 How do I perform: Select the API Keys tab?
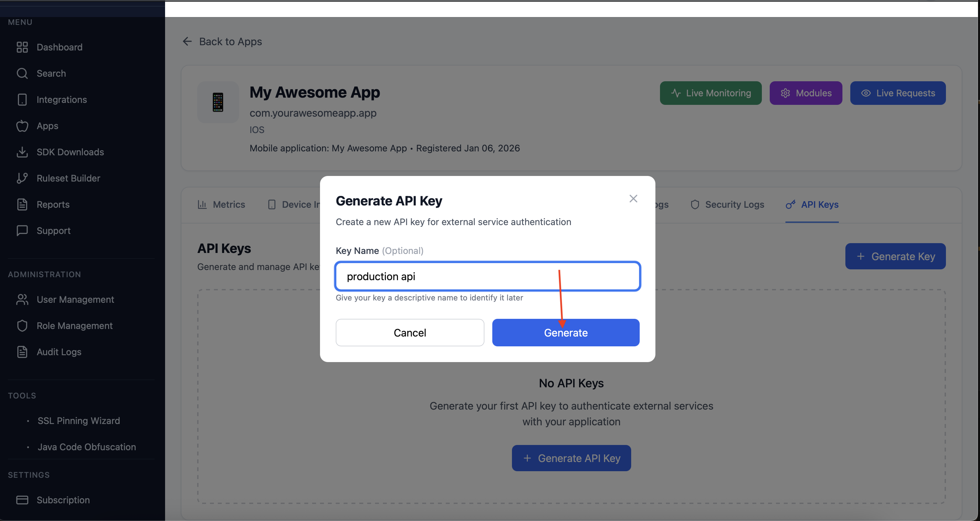[812, 205]
